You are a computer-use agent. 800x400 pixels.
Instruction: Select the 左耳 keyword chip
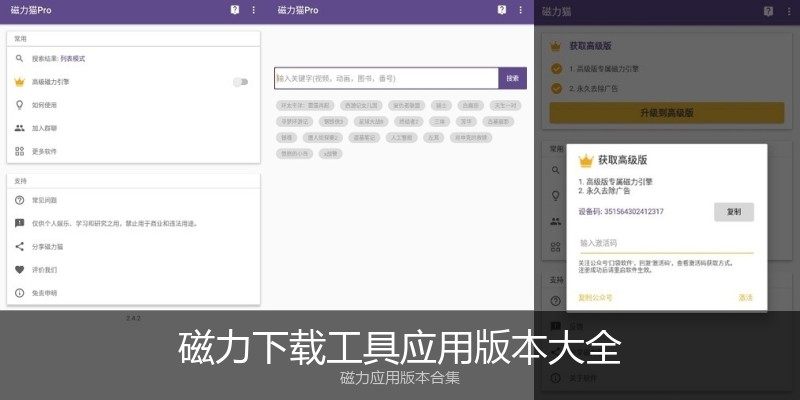tap(433, 137)
